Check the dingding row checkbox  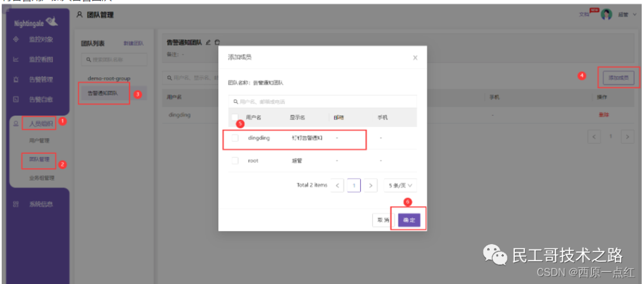[235, 138]
